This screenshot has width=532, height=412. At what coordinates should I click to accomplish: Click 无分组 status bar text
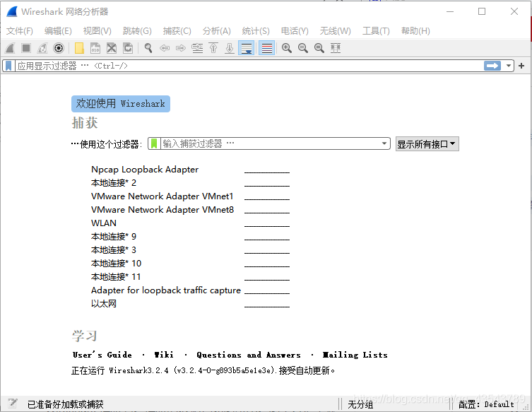tap(360, 404)
